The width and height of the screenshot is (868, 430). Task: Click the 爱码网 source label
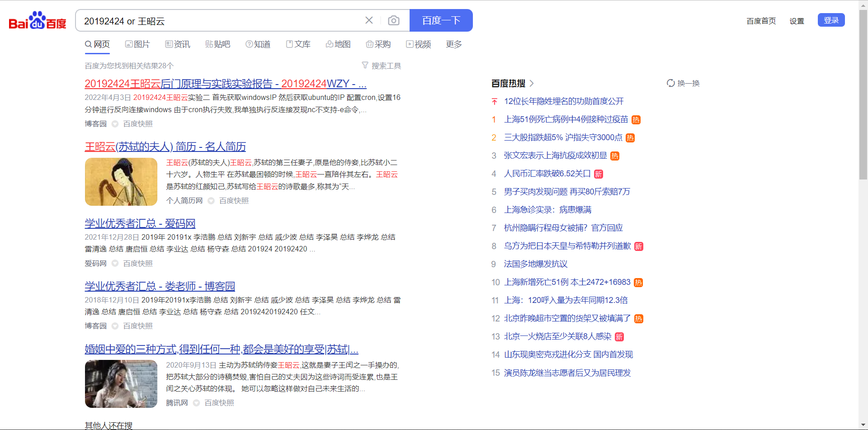[x=96, y=264]
